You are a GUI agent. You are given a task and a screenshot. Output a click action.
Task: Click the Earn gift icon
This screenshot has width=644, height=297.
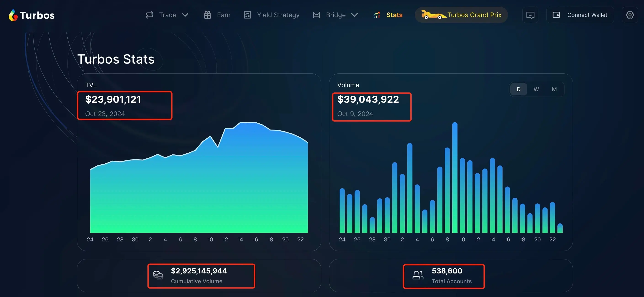(x=208, y=15)
